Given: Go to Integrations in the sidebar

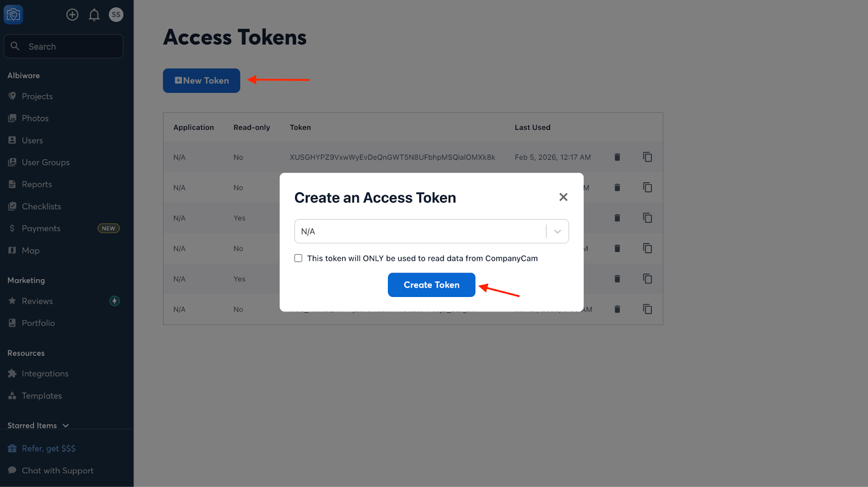Looking at the screenshot, I should click(45, 374).
